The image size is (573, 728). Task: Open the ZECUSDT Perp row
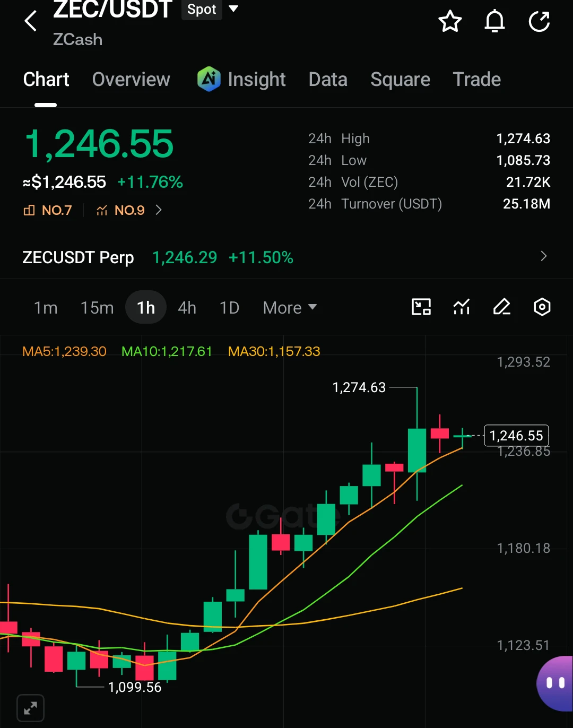286,257
